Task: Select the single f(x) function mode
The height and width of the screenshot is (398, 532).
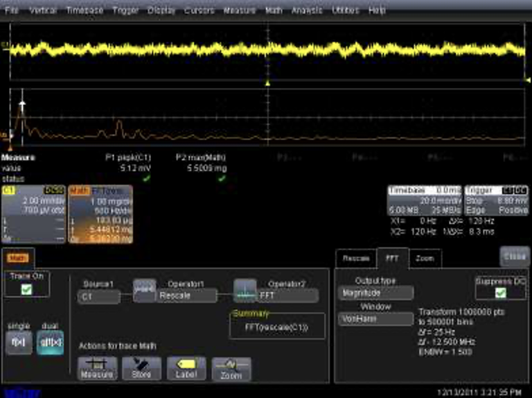Action: tap(19, 341)
